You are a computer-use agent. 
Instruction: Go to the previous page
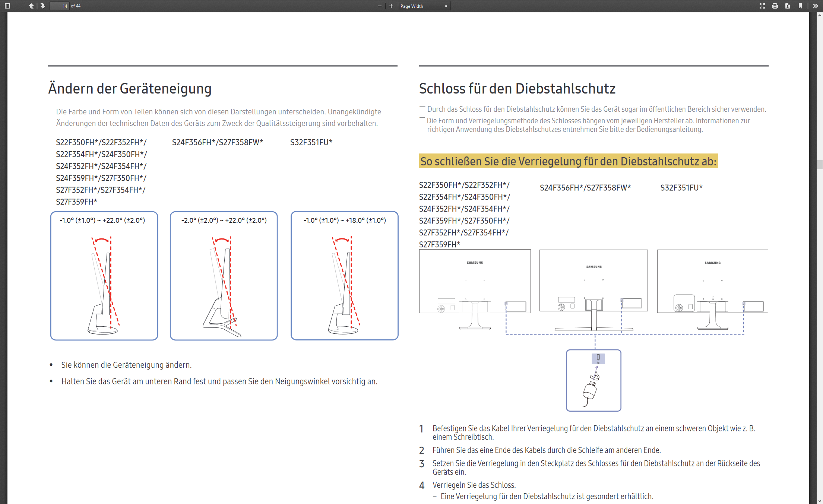(x=31, y=6)
